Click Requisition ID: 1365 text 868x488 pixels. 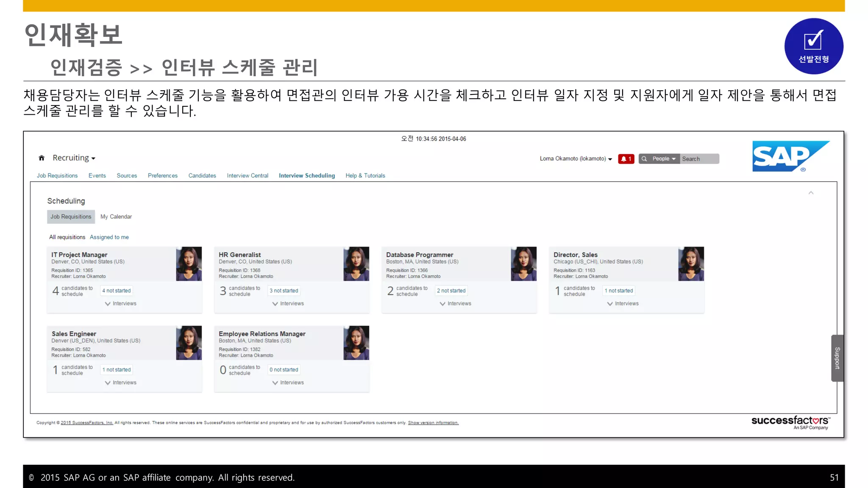coord(72,270)
